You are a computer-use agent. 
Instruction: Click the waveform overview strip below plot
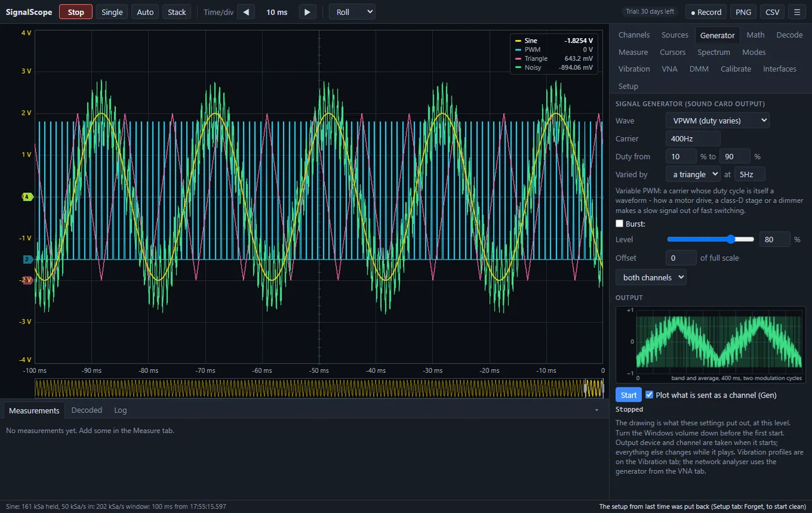click(319, 388)
